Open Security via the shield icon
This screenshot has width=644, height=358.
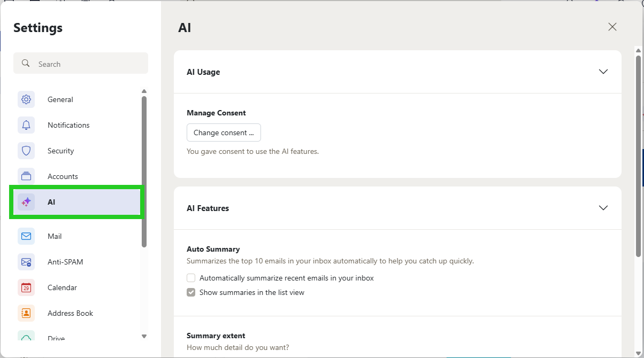click(x=26, y=151)
